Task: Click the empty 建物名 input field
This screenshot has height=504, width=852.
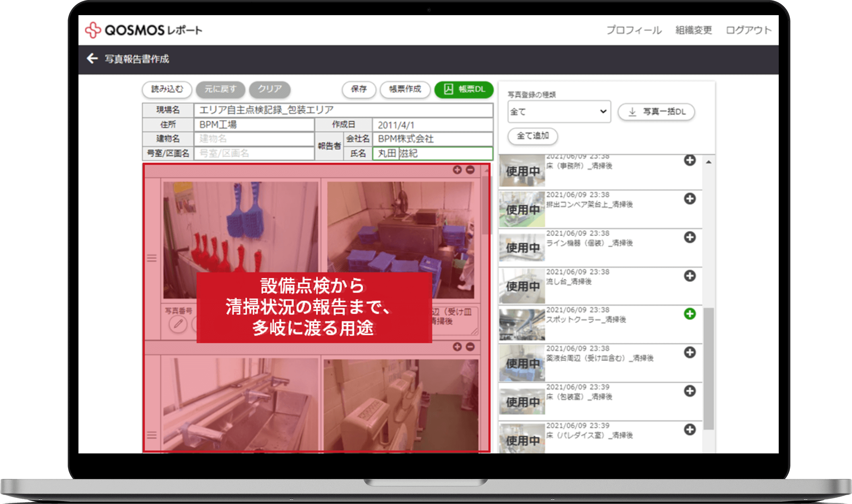Action: click(x=254, y=139)
